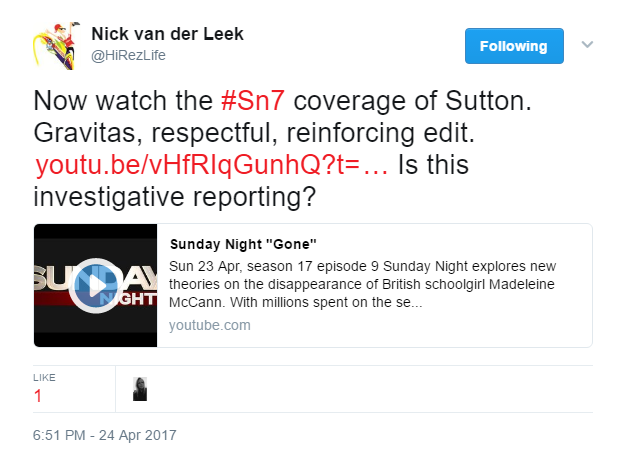Screen dimensions: 622x452
Task: Expand the tweet options chevron menu
Action: coord(587,44)
